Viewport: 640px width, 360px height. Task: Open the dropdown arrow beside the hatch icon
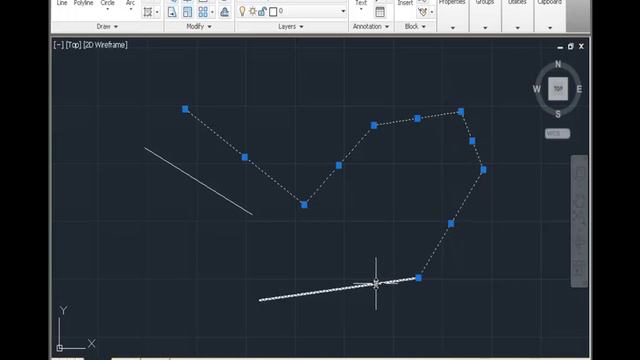point(157,12)
